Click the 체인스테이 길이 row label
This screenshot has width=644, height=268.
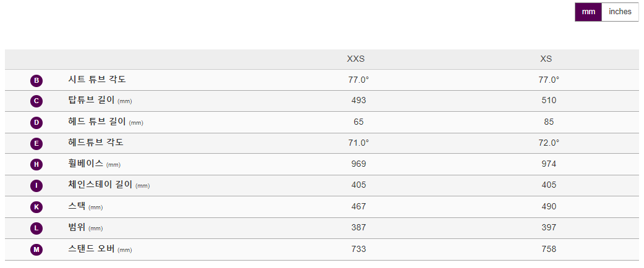pos(100,185)
